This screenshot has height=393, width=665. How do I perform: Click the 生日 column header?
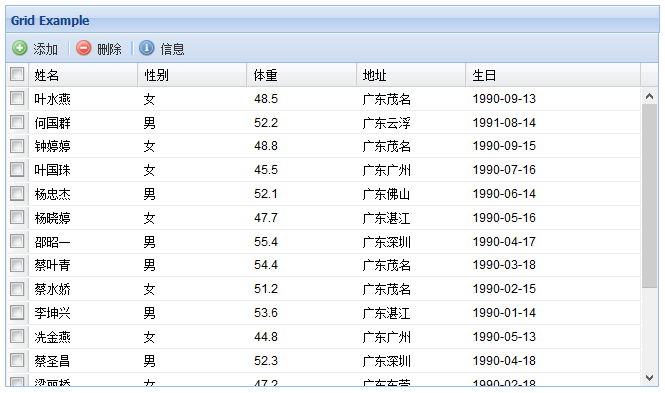pos(553,75)
